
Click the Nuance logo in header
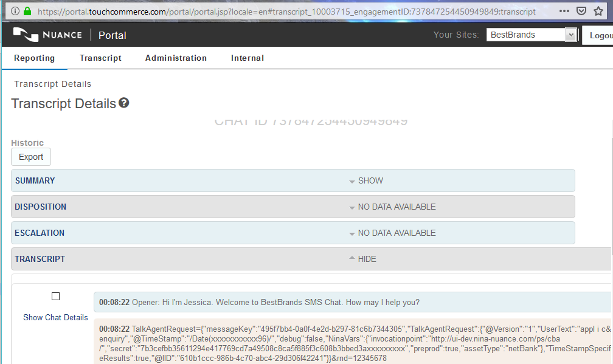[47, 35]
